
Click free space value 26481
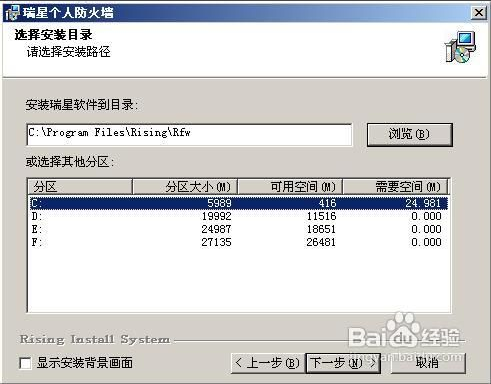(x=321, y=242)
